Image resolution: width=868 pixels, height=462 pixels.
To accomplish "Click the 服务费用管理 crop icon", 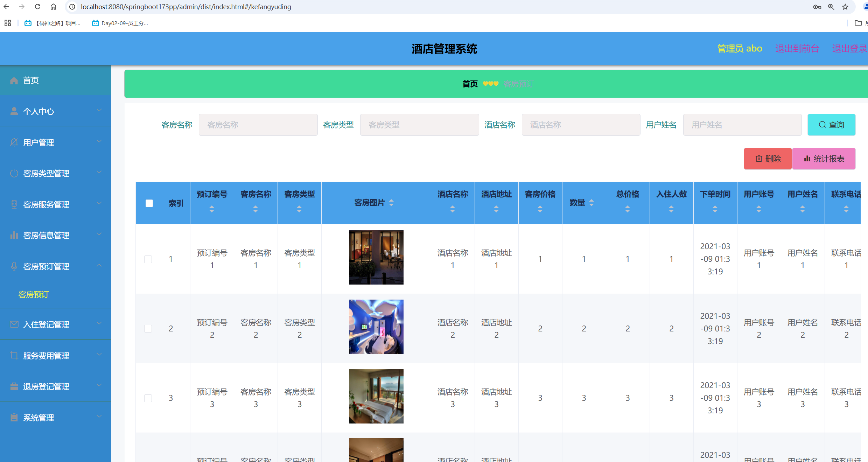I will coord(14,356).
